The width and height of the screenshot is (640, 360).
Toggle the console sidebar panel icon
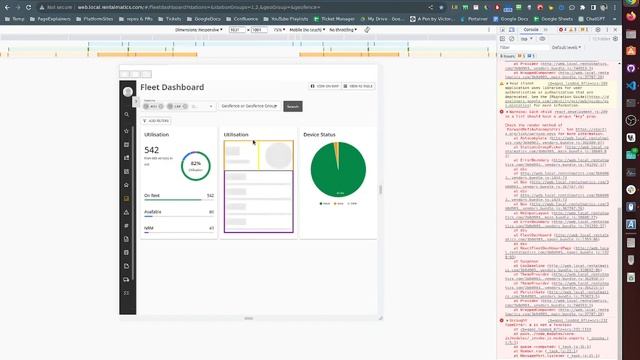[x=503, y=39]
